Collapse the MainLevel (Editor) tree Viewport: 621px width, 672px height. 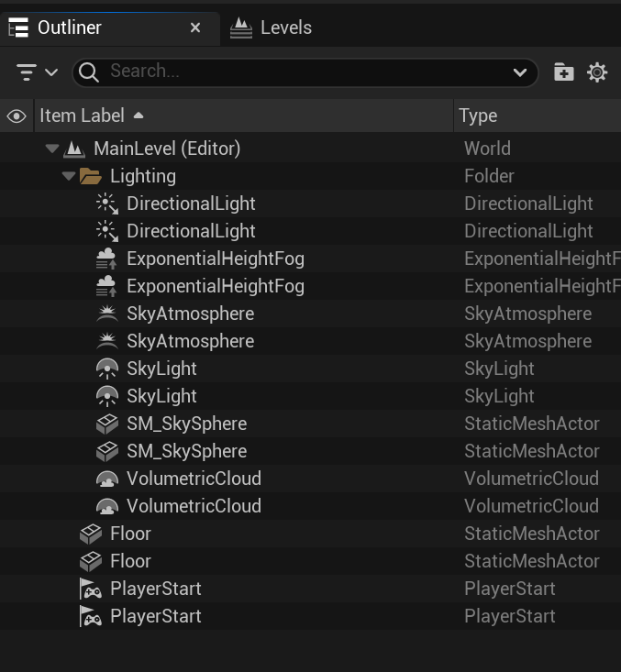click(52, 149)
